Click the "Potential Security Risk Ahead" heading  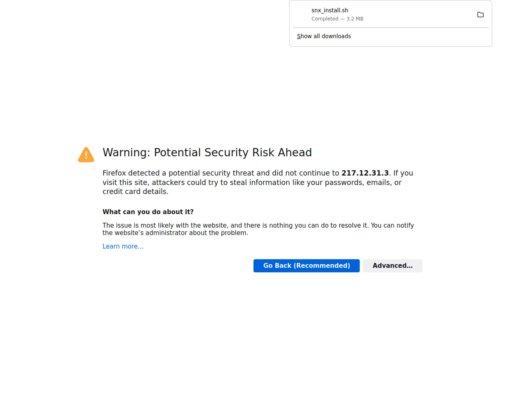coord(233,153)
